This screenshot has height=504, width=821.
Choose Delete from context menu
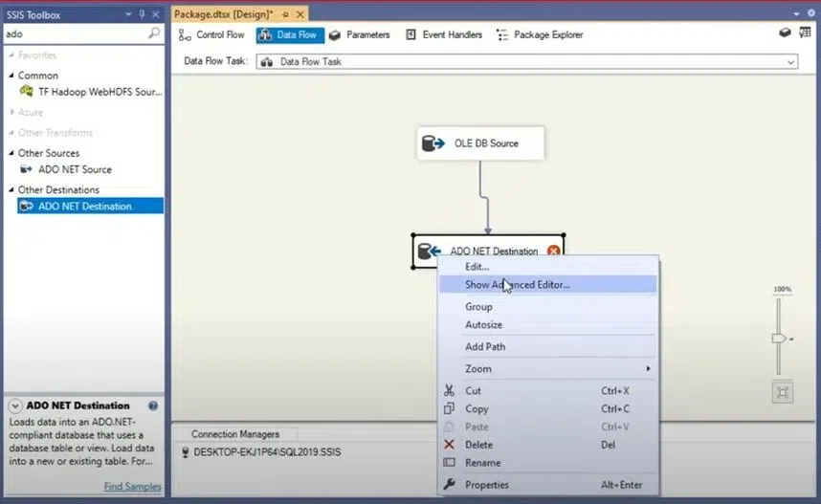547,445
